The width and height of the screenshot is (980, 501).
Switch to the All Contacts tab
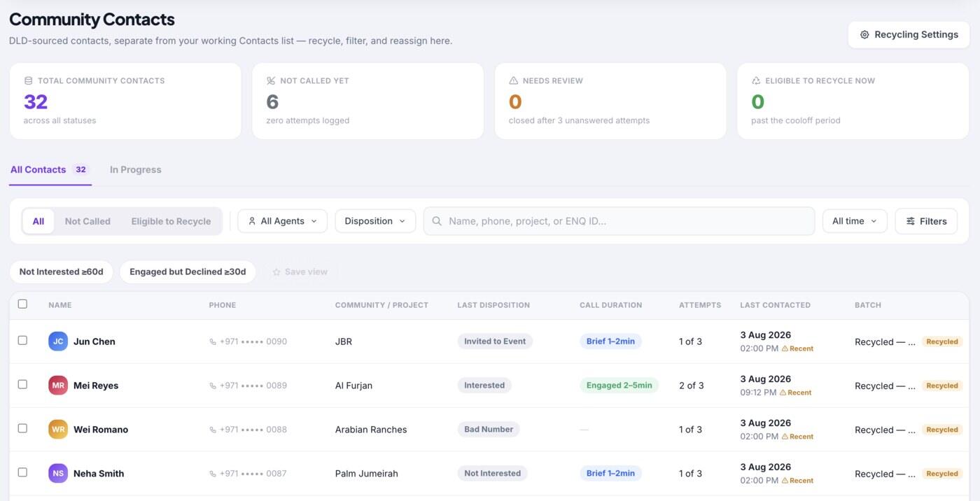(50, 169)
